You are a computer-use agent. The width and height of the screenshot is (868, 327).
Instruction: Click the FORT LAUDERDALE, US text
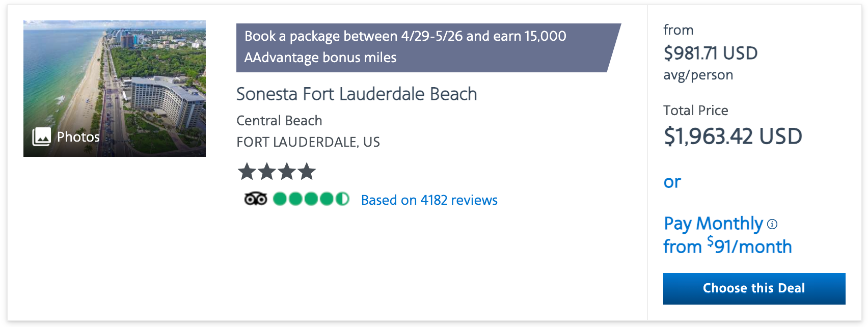pos(308,142)
